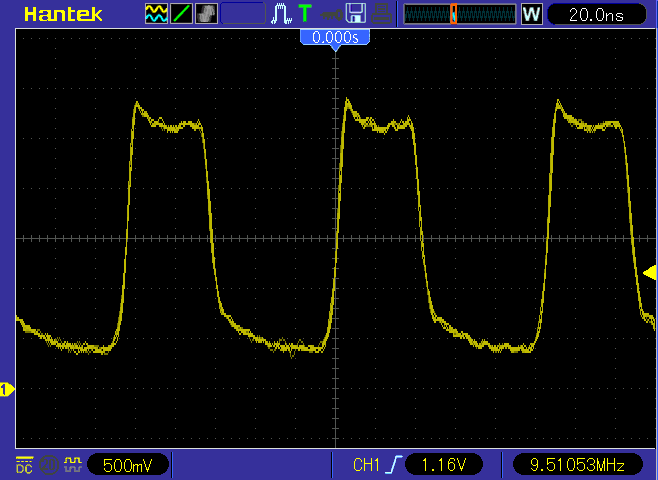Click the key lock icon
The height and width of the screenshot is (480, 658).
[x=331, y=15]
